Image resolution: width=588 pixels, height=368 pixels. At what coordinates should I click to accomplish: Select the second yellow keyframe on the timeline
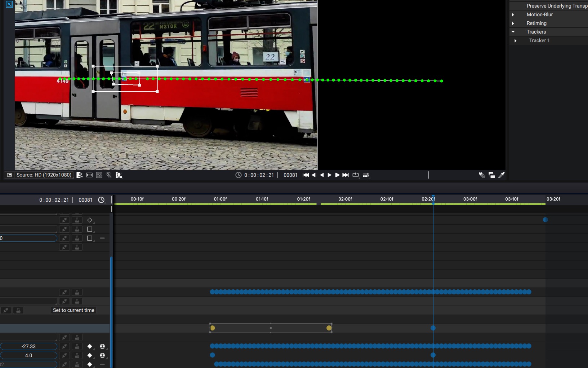tap(329, 328)
